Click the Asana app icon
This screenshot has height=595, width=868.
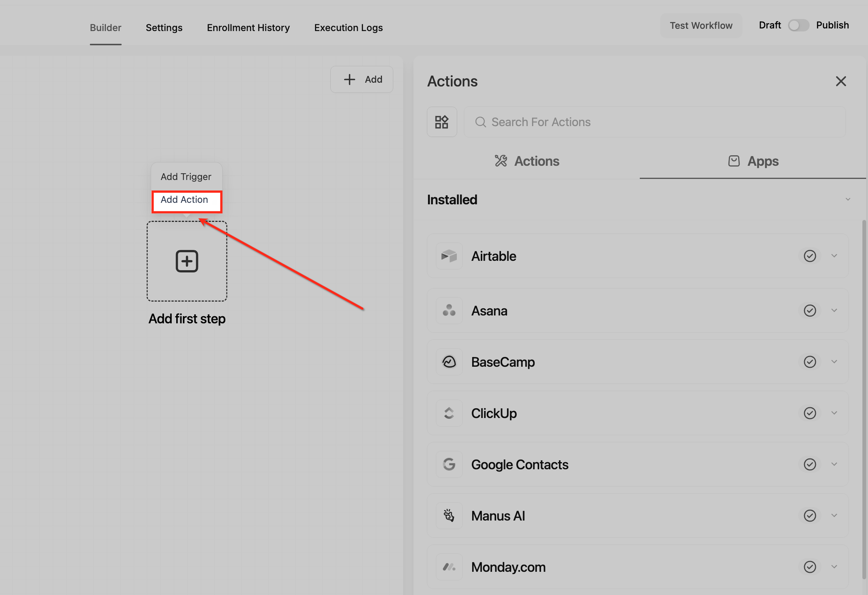[x=449, y=311]
